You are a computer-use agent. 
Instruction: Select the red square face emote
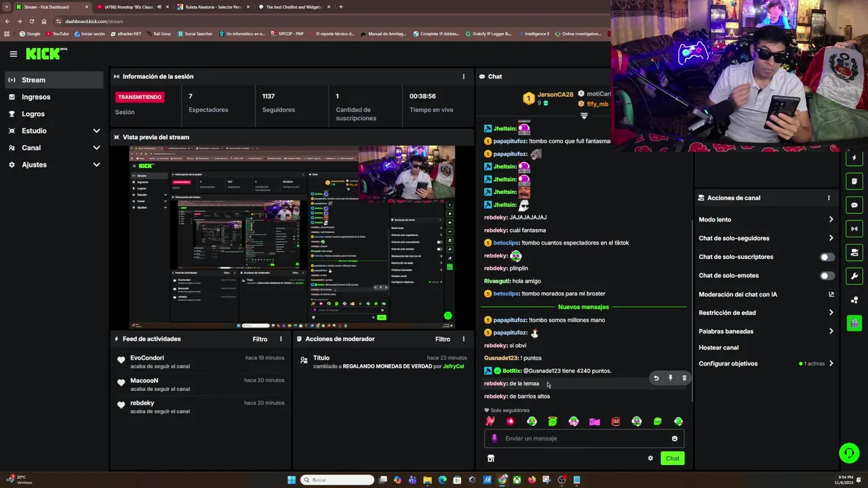pyautogui.click(x=616, y=422)
